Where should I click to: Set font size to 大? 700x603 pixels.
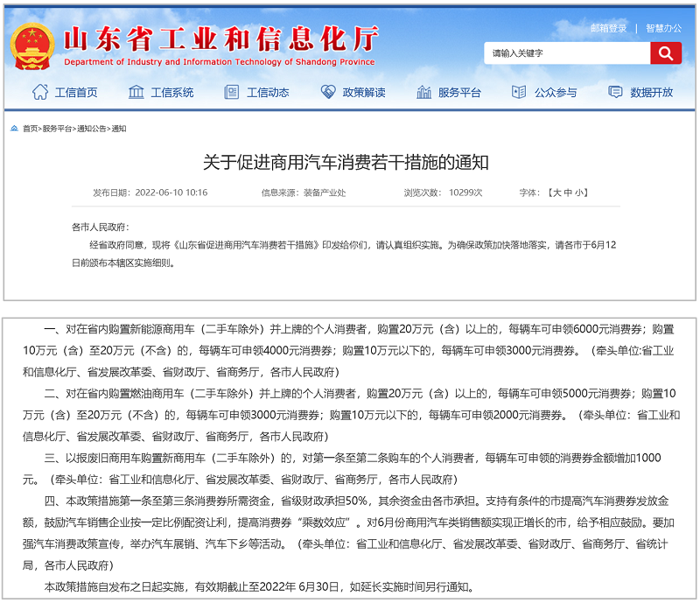[556, 193]
